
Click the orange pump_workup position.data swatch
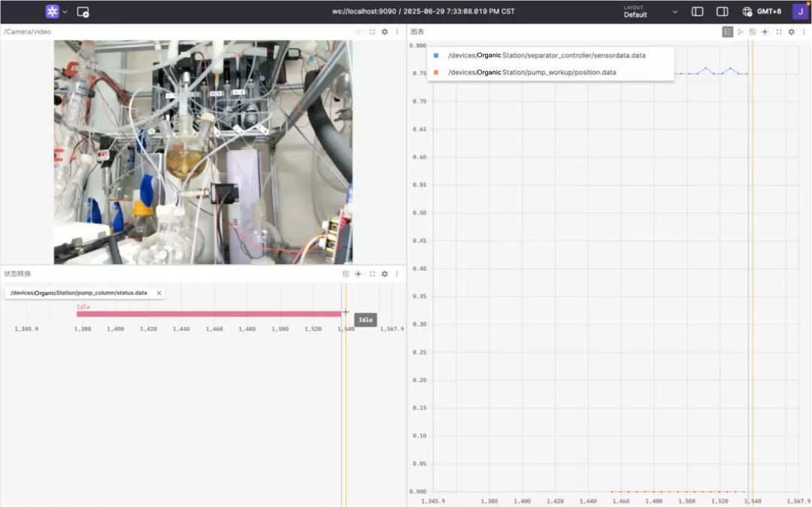click(x=436, y=72)
